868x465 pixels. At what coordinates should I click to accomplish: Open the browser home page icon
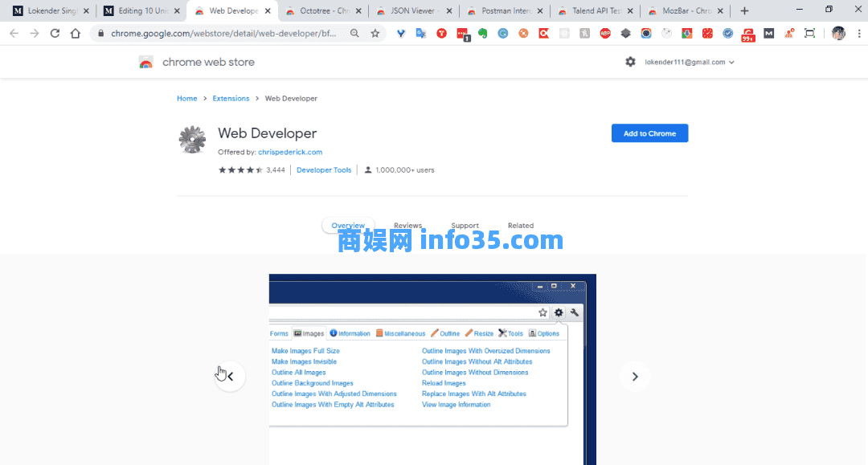(76, 34)
